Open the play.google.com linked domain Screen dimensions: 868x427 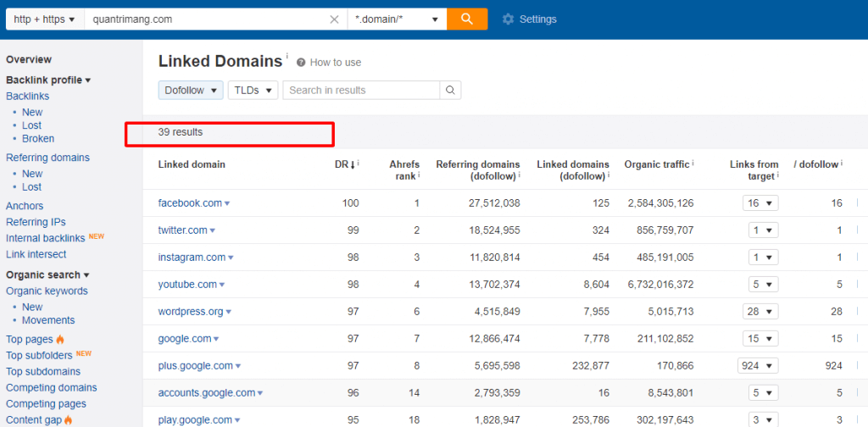click(x=196, y=420)
